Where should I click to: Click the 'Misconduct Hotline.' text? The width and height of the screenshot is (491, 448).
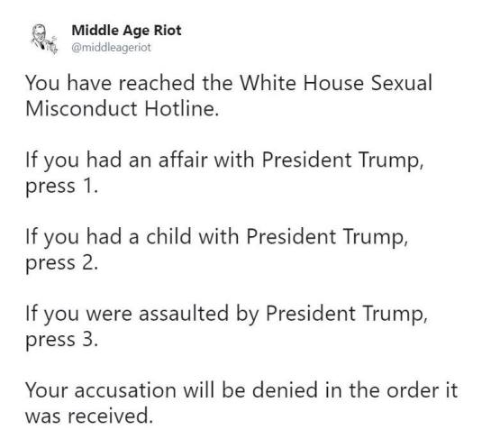click(122, 109)
